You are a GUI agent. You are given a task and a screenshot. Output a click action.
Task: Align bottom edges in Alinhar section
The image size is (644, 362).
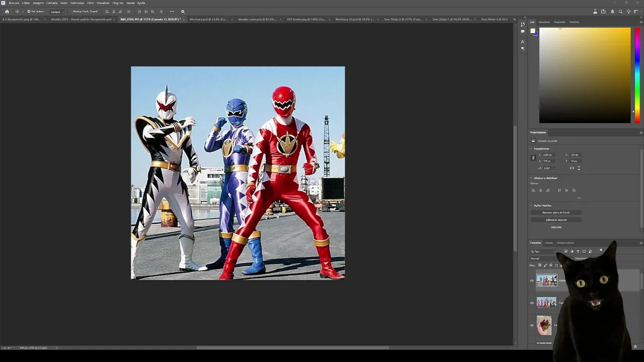pos(574,190)
